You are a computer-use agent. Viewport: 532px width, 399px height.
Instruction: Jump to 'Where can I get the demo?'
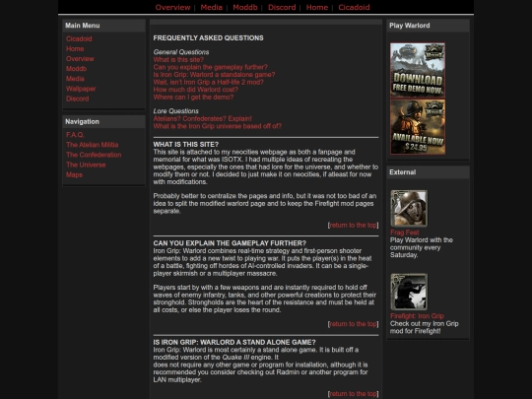pyautogui.click(x=193, y=97)
